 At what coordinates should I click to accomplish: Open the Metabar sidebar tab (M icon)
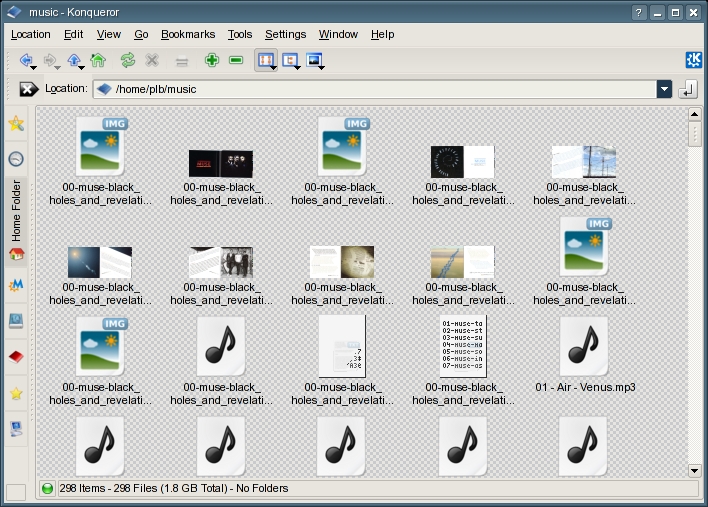pos(16,284)
